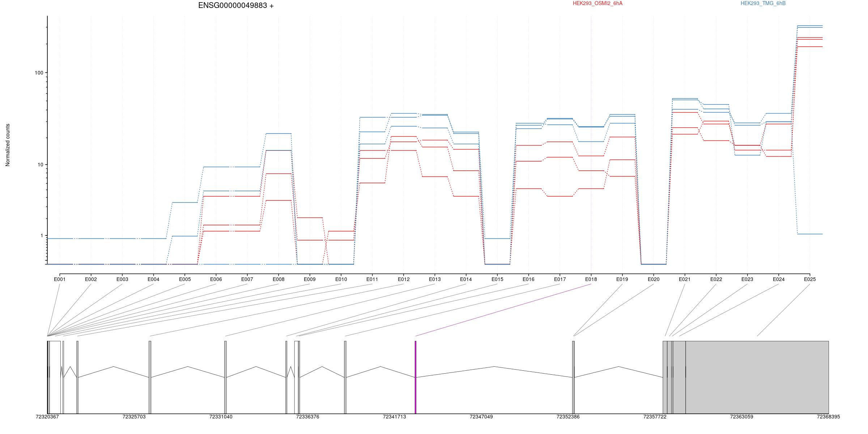Image resolution: width=868 pixels, height=434 pixels.
Task: Click the large gray terminal exon block
Action: tap(757, 377)
